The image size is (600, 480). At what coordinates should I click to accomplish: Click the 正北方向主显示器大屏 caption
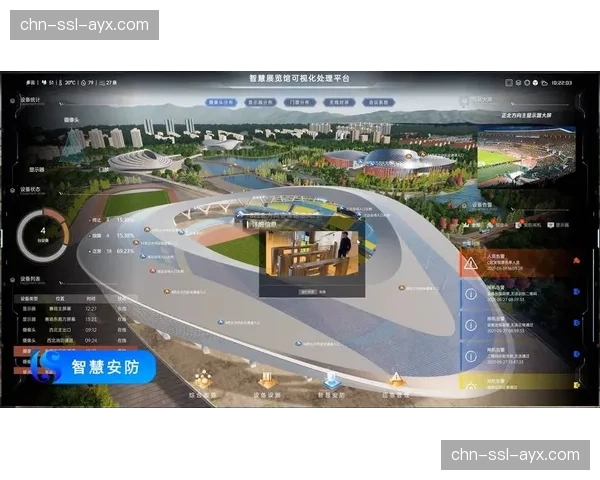(527, 115)
